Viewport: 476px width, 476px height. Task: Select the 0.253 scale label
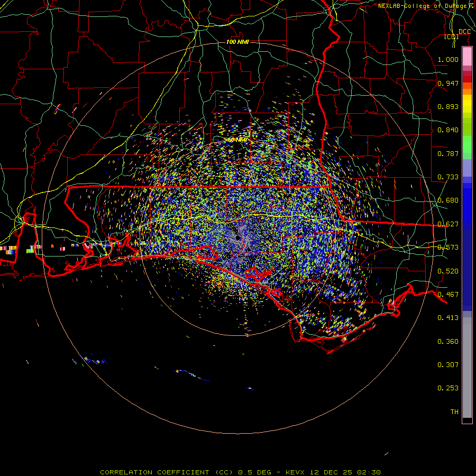448,388
